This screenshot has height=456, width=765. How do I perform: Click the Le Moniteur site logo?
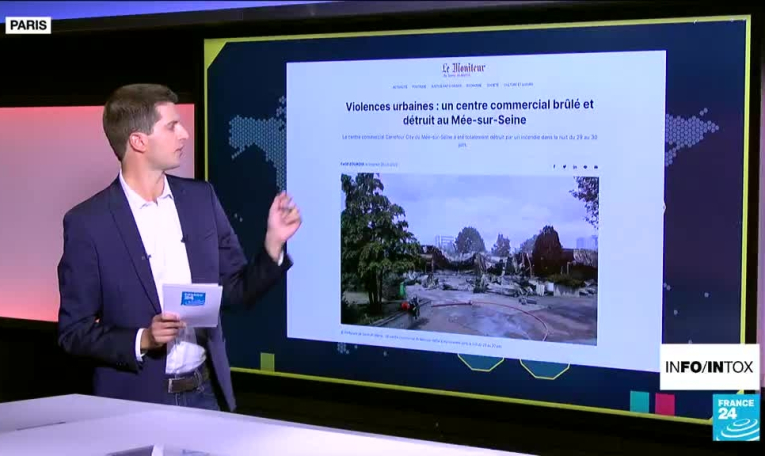point(463,69)
